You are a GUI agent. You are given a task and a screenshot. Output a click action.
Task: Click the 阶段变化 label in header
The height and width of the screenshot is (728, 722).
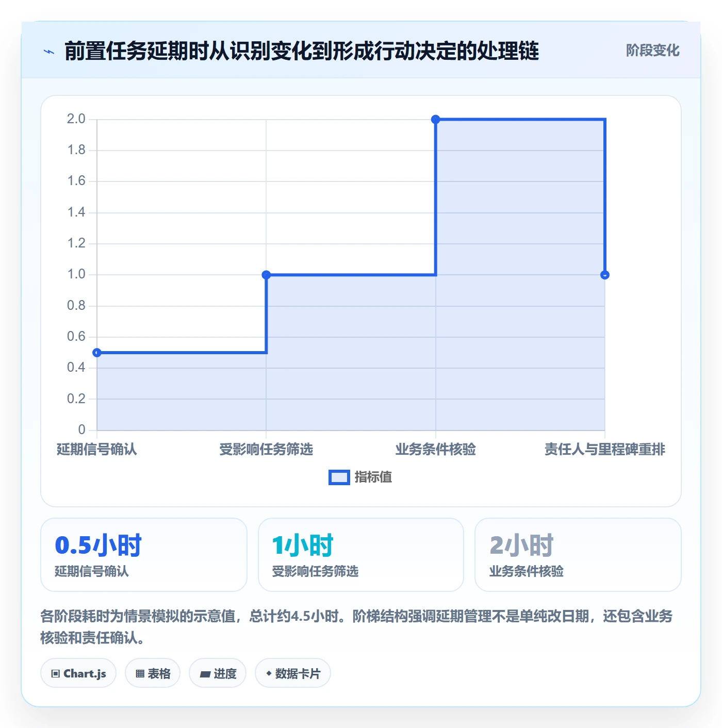(652, 51)
